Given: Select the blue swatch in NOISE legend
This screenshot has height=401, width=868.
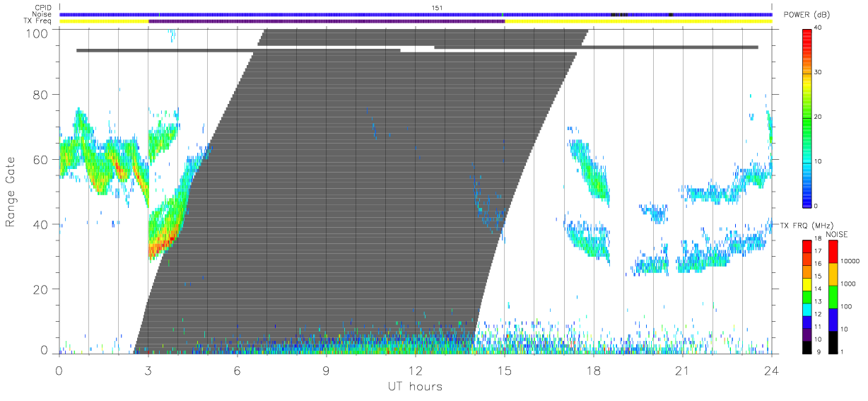Looking at the screenshot, I should [833, 319].
